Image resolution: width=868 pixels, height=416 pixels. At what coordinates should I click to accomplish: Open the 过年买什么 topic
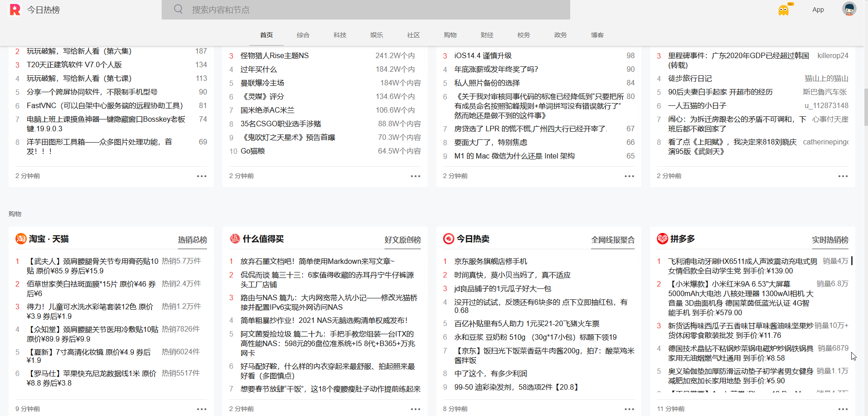click(x=259, y=69)
